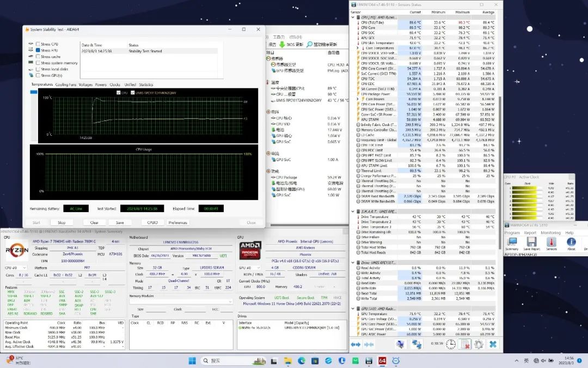Screen dimensions: 588x368
Task: Collapse the CPU [#0] sensor group
Action: 353,17
